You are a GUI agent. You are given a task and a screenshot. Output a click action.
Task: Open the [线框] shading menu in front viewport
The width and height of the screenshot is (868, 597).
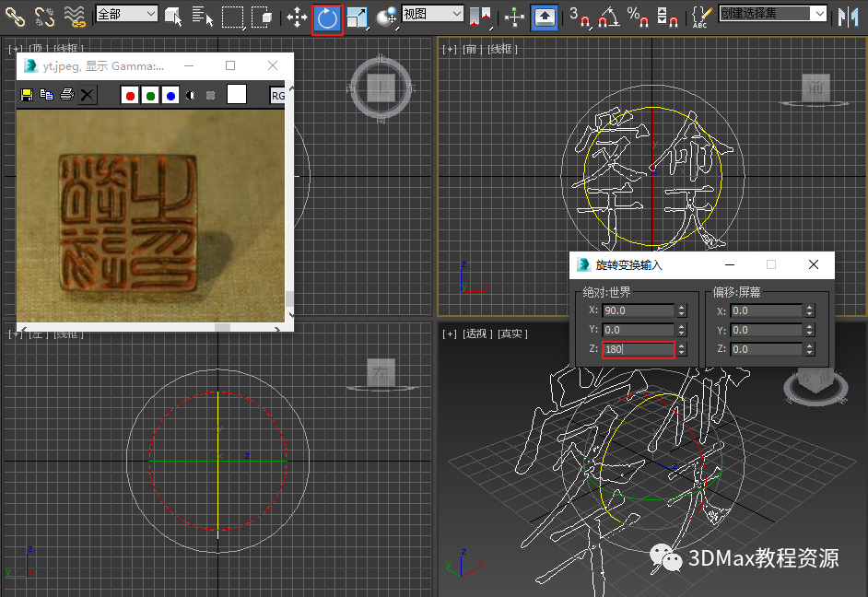[502, 49]
